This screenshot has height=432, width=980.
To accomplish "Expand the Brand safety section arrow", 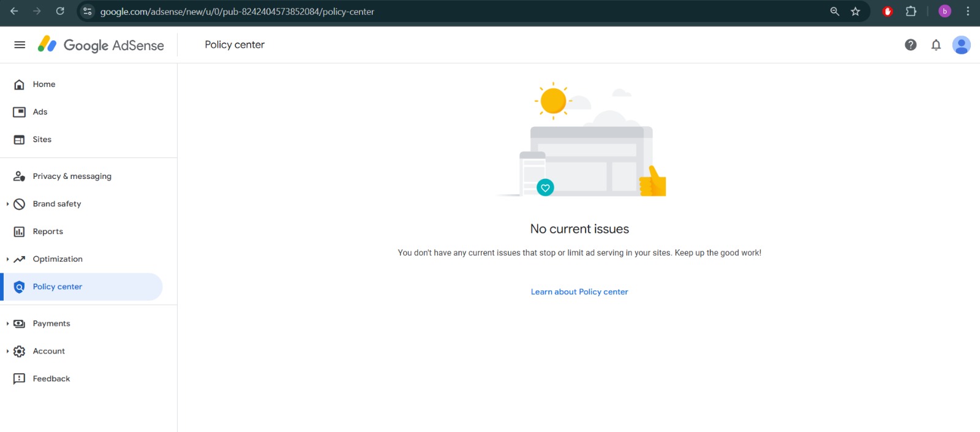I will (x=7, y=204).
